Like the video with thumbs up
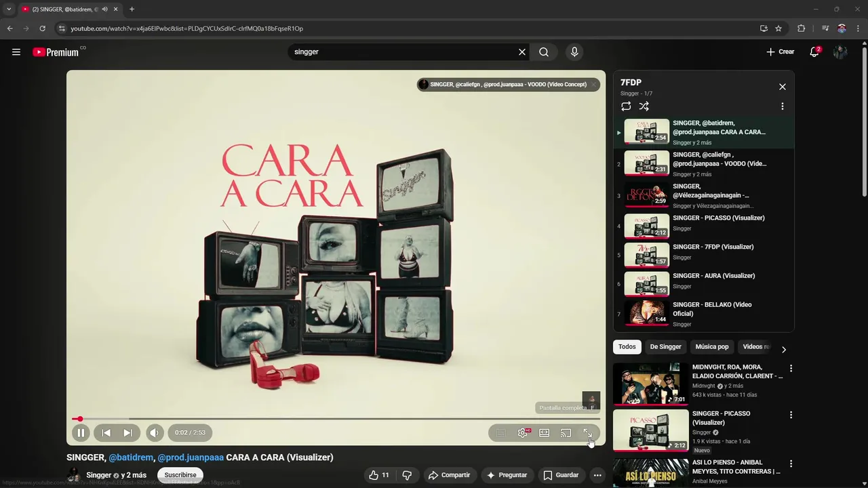Image resolution: width=868 pixels, height=488 pixels. [x=379, y=475]
